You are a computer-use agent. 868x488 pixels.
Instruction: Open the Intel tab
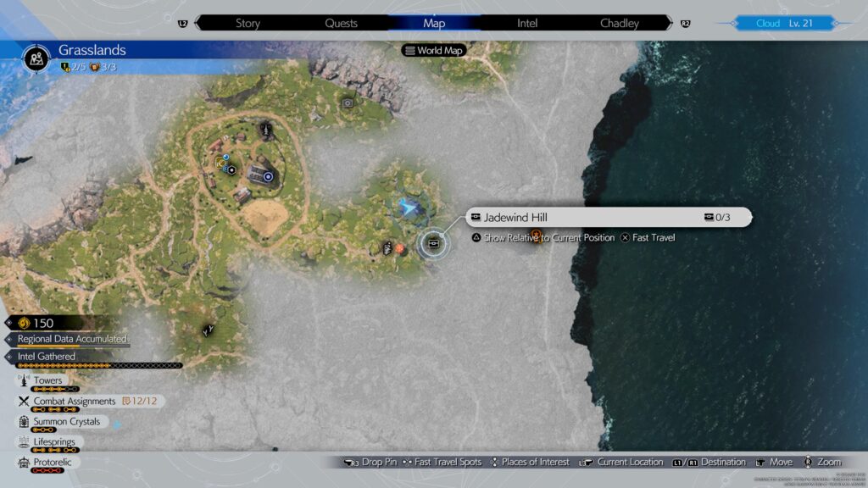(x=527, y=24)
